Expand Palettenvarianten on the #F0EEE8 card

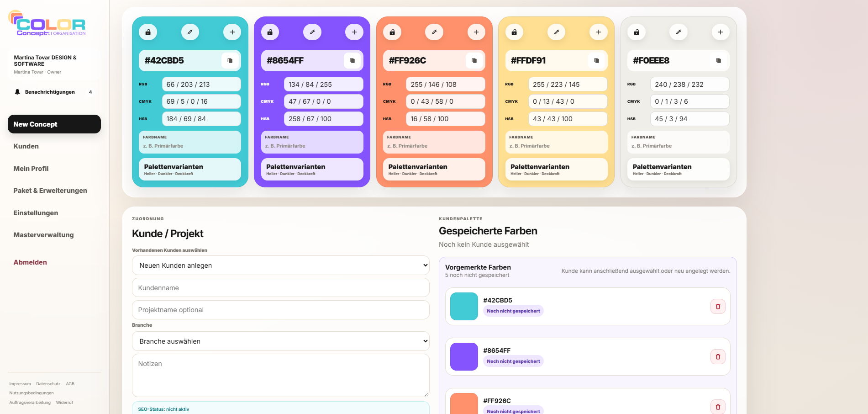coord(679,169)
